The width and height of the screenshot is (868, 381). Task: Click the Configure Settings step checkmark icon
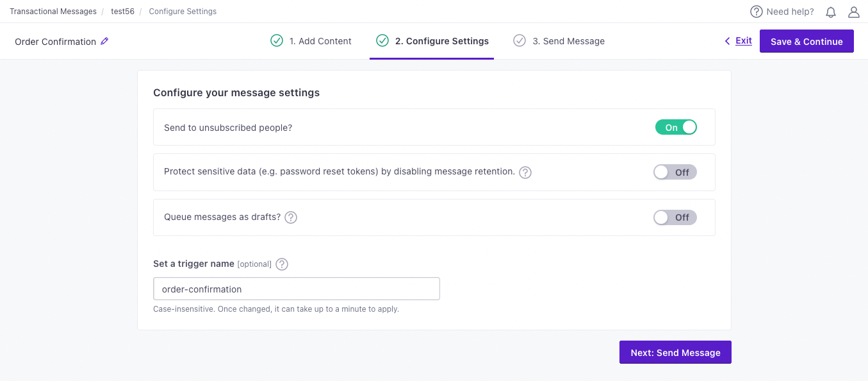point(382,40)
